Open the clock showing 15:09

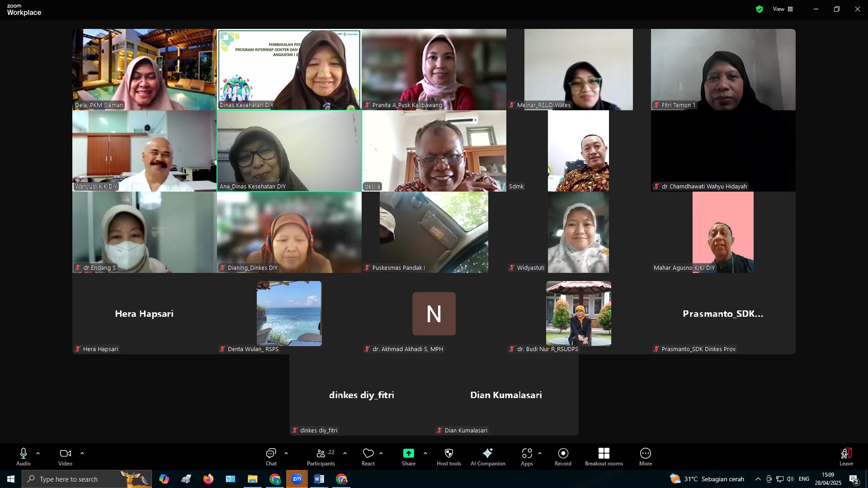pos(828,479)
